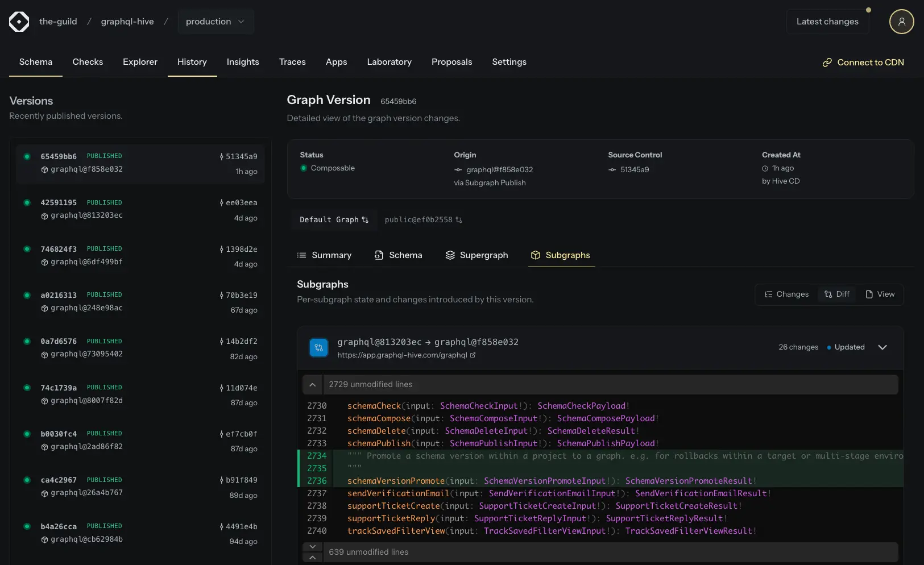The height and width of the screenshot is (565, 924).
Task: Click the commit icon under Origin
Action: pos(458,170)
